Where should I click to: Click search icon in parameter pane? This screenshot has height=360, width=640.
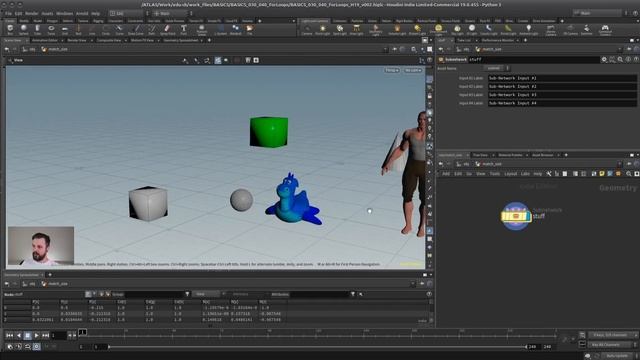(x=620, y=60)
